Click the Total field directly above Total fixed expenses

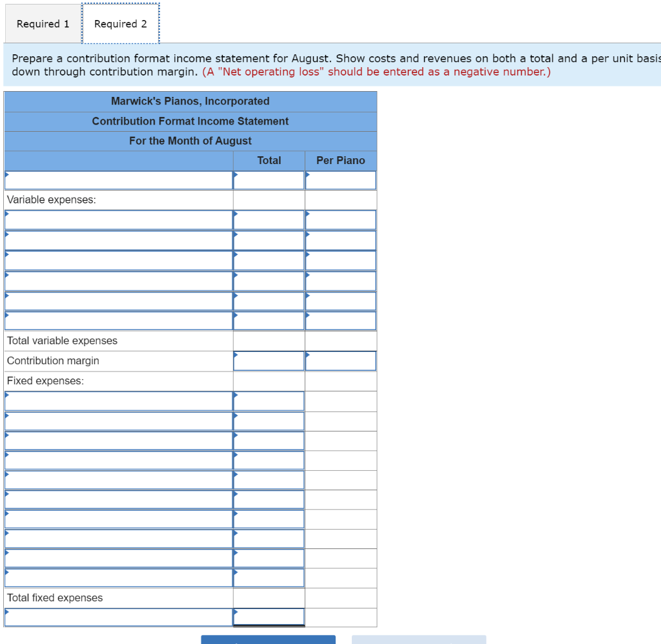[x=269, y=577]
